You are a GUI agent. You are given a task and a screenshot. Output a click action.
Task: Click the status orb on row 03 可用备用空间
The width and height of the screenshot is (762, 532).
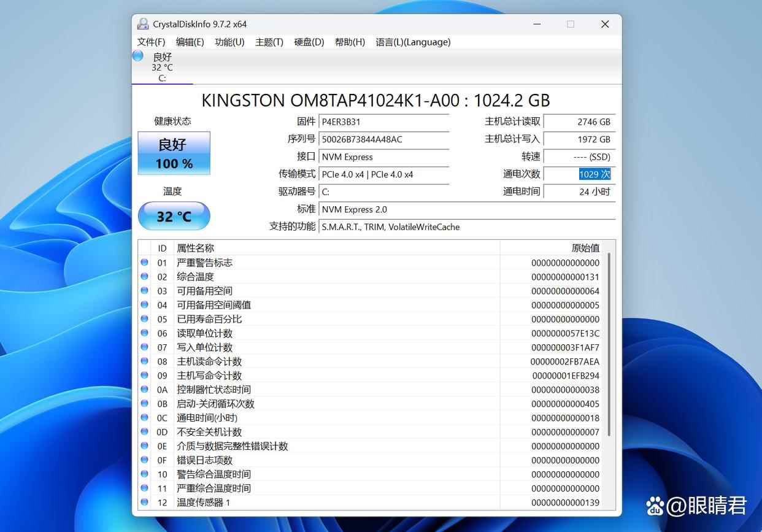click(x=144, y=290)
